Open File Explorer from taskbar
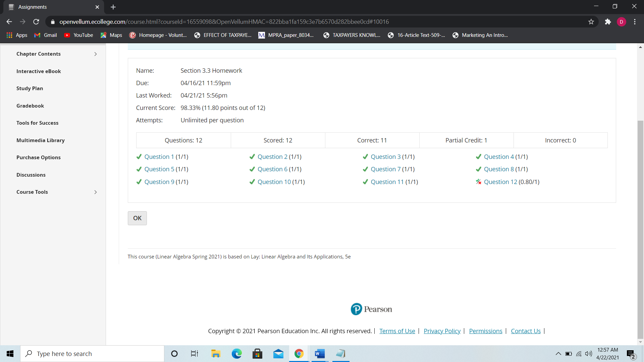The width and height of the screenshot is (644, 362). [215, 354]
